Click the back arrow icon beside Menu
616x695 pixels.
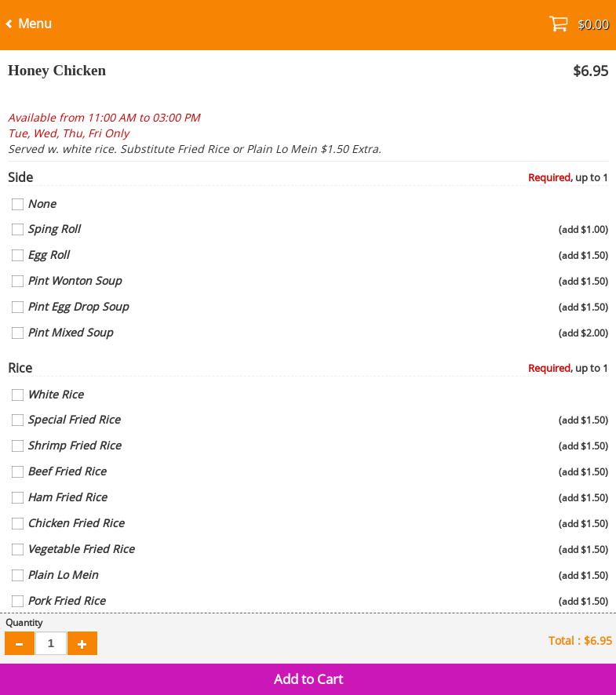9,24
